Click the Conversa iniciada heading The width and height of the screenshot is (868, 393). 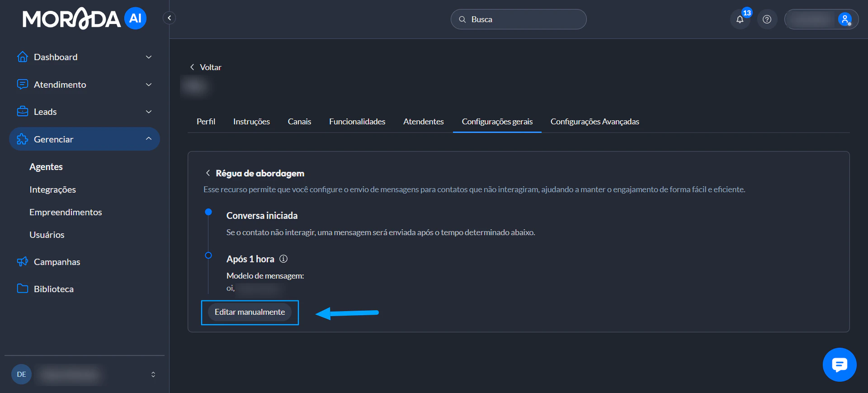(262, 216)
